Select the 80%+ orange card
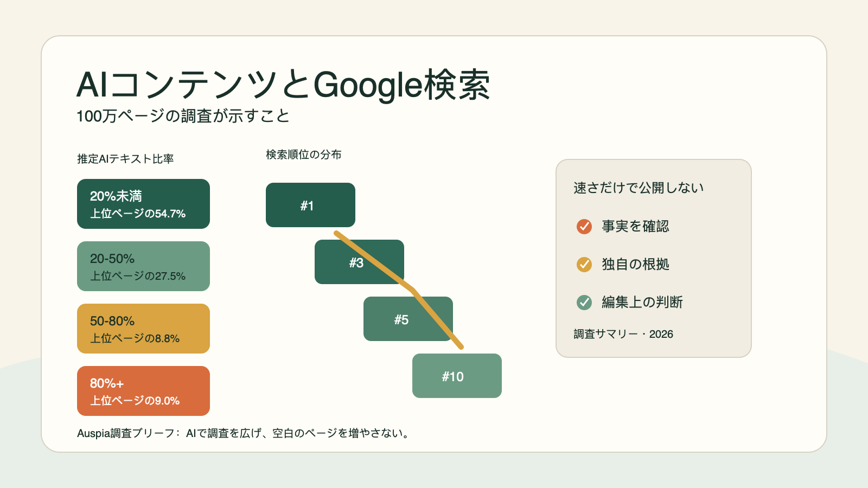868x488 pixels. (143, 391)
